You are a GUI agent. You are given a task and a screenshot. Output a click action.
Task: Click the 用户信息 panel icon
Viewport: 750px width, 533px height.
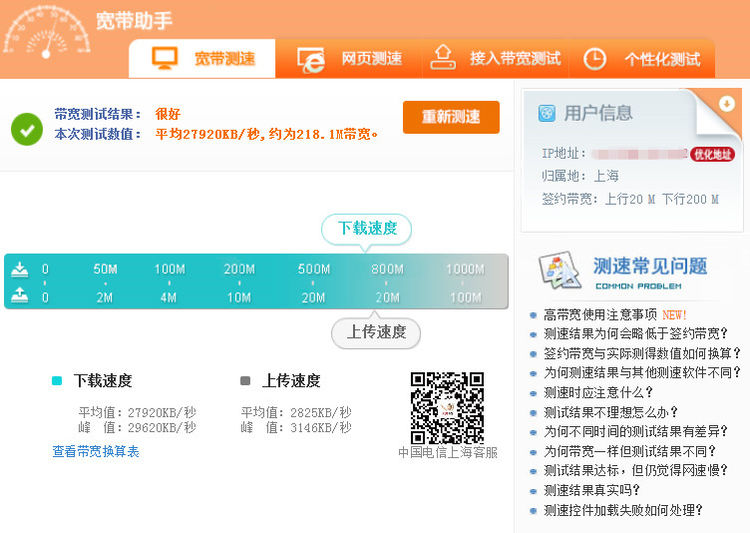tap(547, 114)
